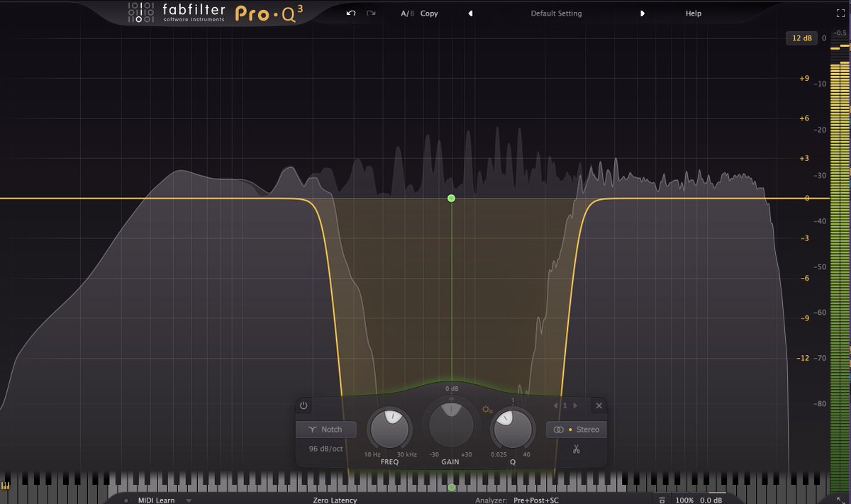851x504 pixels.
Task: Select the green band 1 node on the curve
Action: [x=451, y=198]
